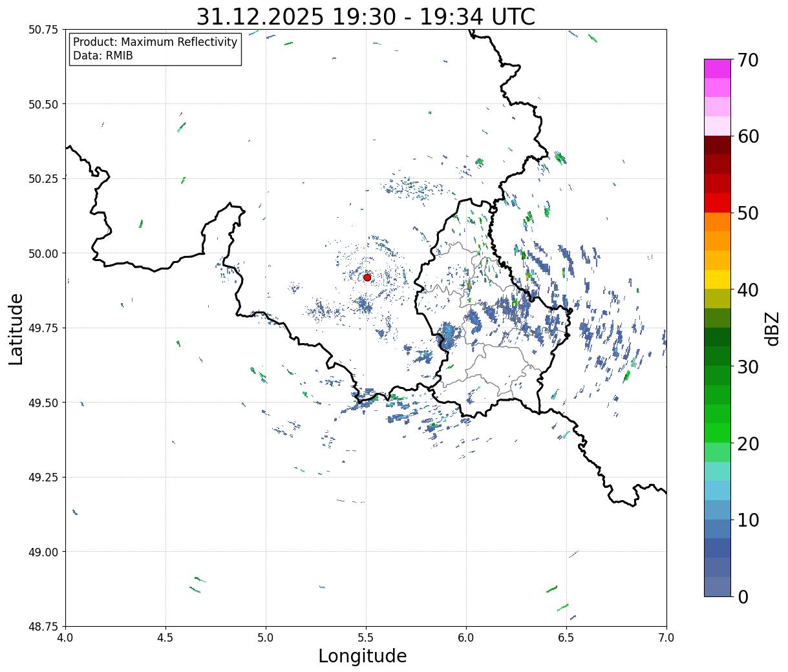Screen dimensions: 788x672
Task: Click longitude tick label '5.0'
Action: [266, 638]
